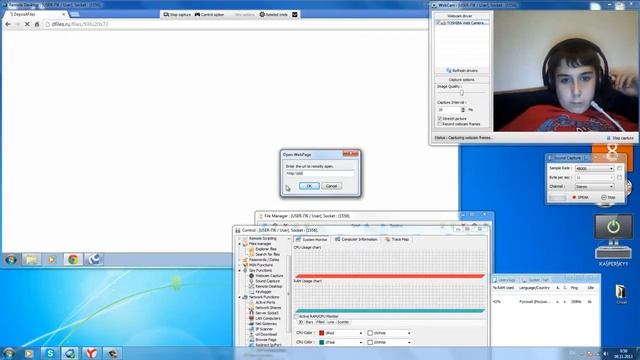Select the DepositFiles browser tab
This screenshot has width=640, height=360.
[36, 14]
